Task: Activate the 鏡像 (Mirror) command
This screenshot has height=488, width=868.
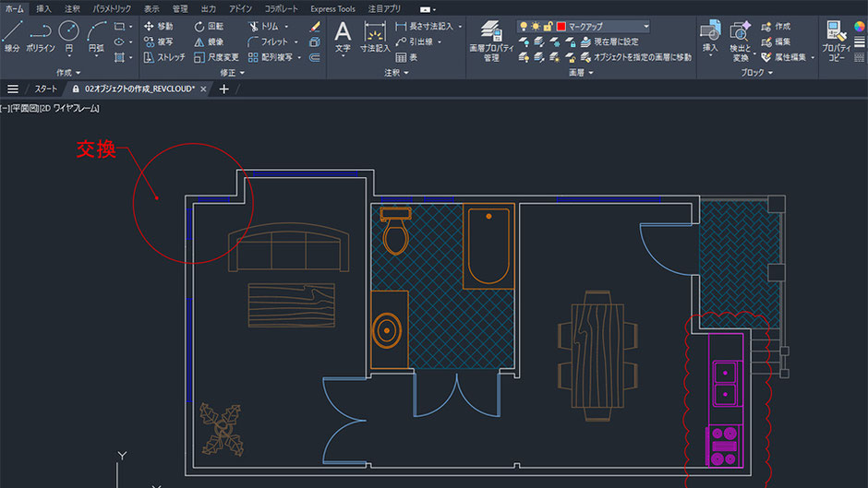Action: coord(209,42)
